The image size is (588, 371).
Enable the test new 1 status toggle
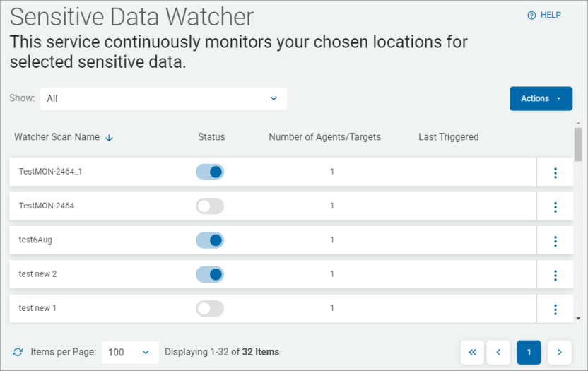pyautogui.click(x=210, y=308)
